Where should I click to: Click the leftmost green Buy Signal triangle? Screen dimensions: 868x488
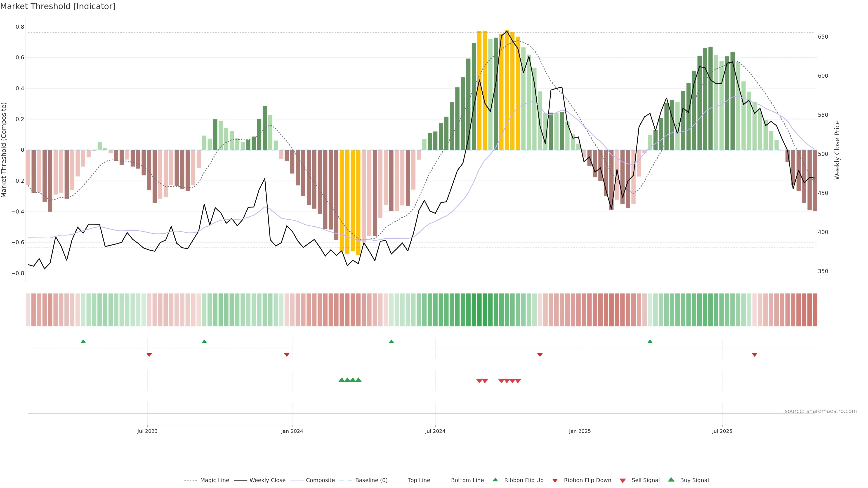(x=341, y=380)
